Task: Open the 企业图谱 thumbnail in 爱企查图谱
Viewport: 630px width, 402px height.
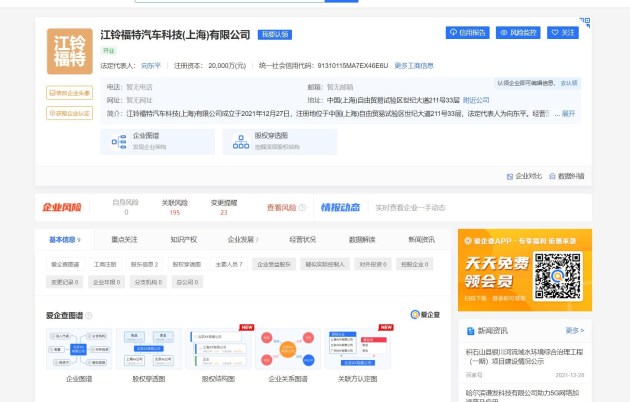Action: pos(79,349)
